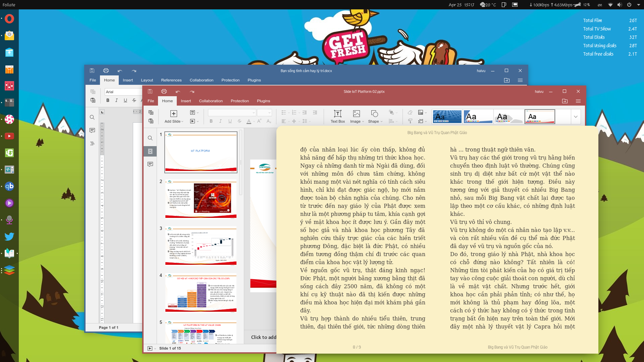Click the Arial font name field in document editor

pyautogui.click(x=123, y=92)
